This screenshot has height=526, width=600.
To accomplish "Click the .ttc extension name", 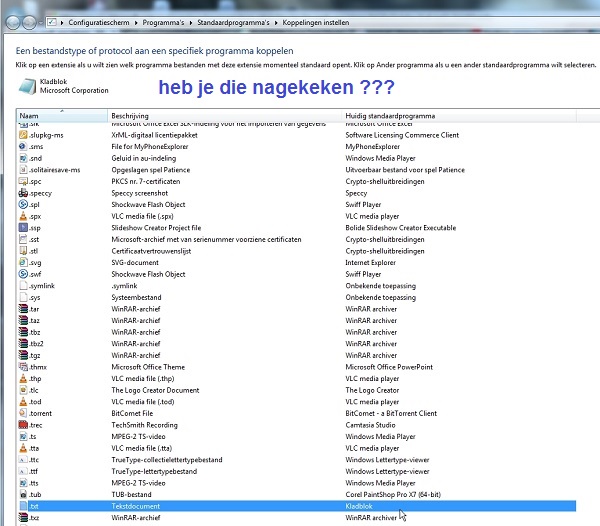I will (34, 459).
